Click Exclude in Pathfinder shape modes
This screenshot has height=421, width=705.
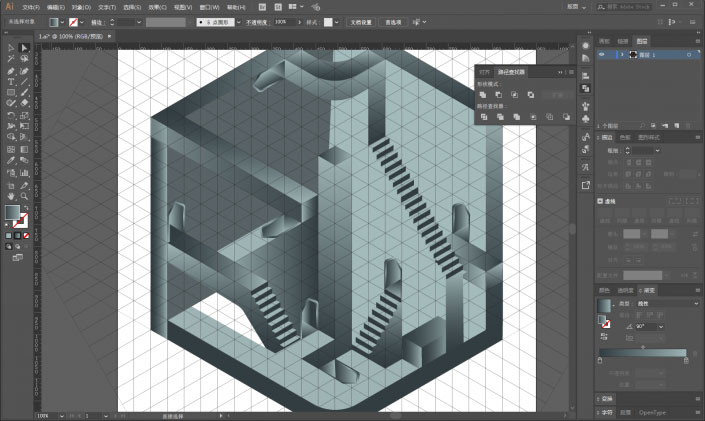(531, 95)
